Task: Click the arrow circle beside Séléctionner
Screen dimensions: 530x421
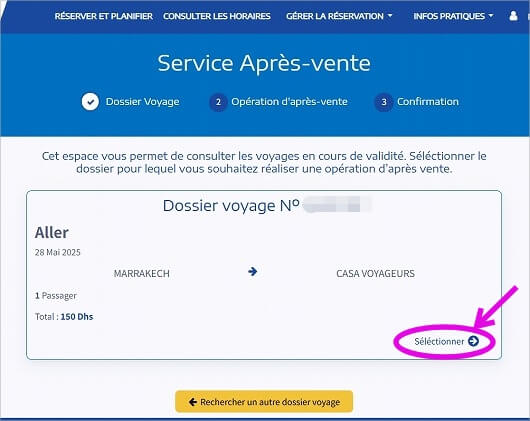Action: (x=473, y=341)
